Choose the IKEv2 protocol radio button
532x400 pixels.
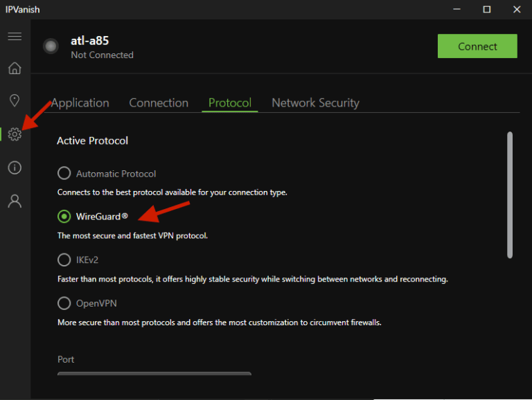tap(64, 260)
